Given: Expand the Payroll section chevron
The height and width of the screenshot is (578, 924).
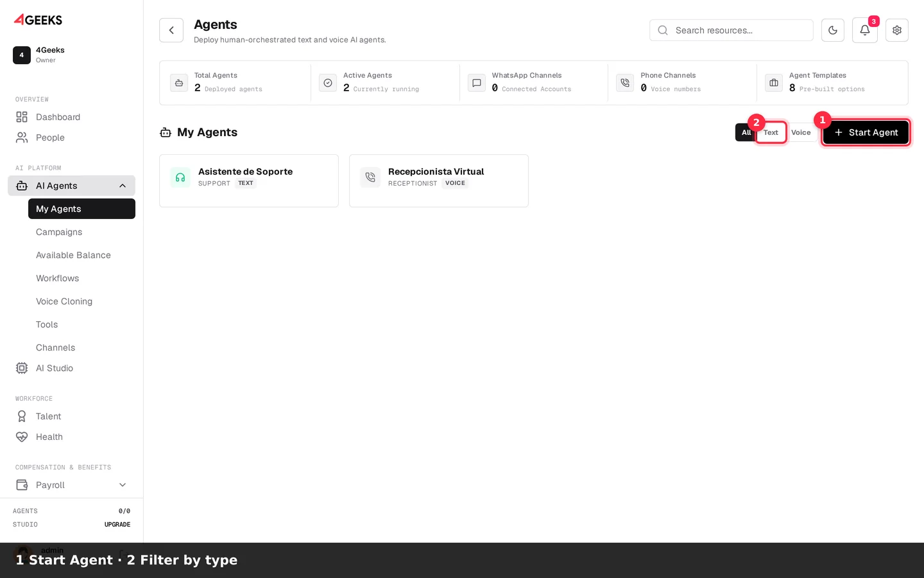Looking at the screenshot, I should [x=123, y=485].
